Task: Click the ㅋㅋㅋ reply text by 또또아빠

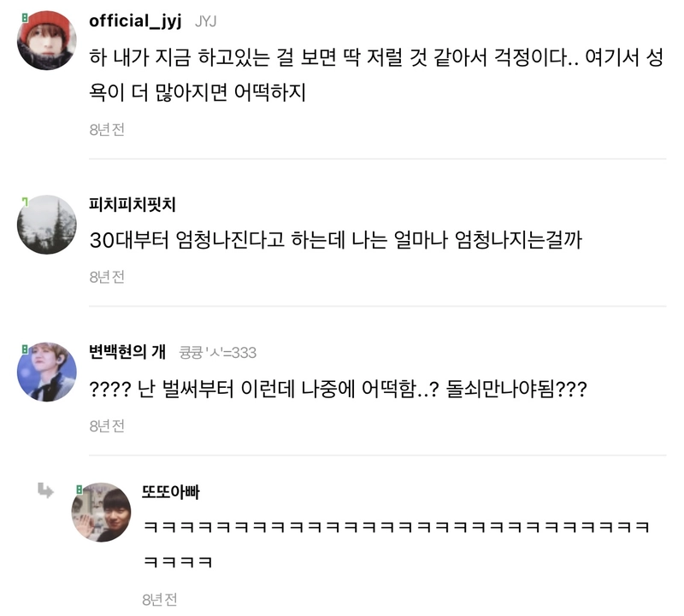Action: (397, 544)
